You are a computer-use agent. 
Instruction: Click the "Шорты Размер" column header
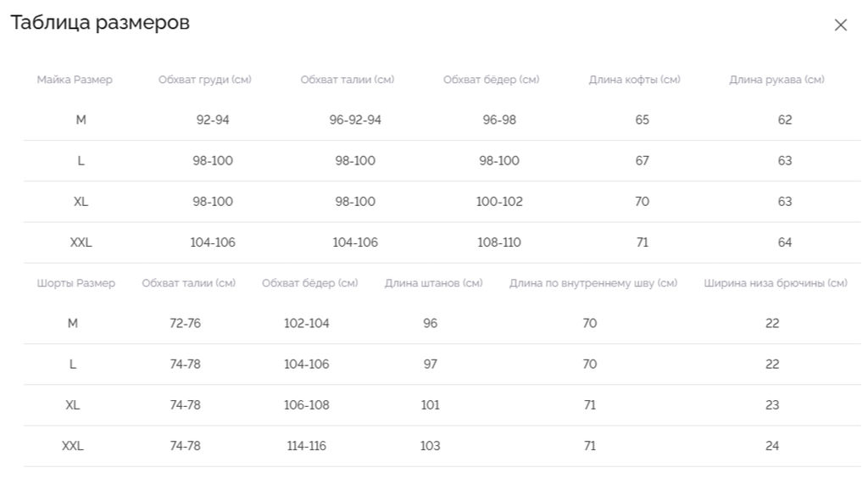[x=76, y=283]
